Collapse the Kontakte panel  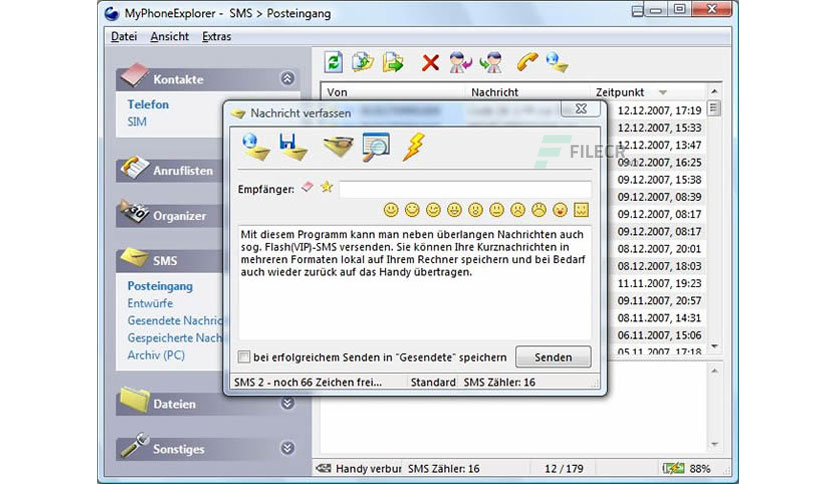(x=287, y=79)
